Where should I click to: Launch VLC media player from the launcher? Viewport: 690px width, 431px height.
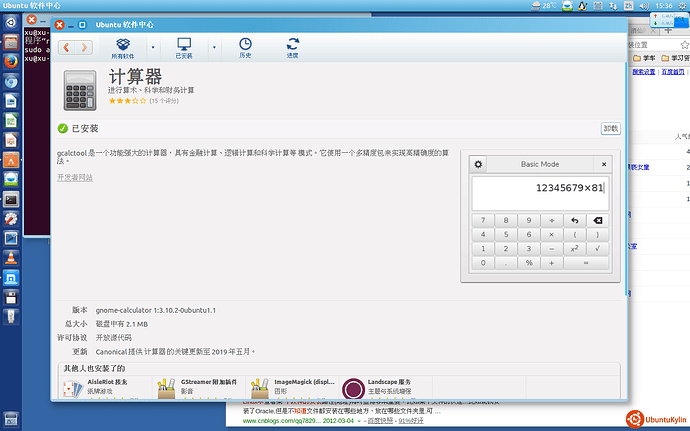tap(11, 258)
